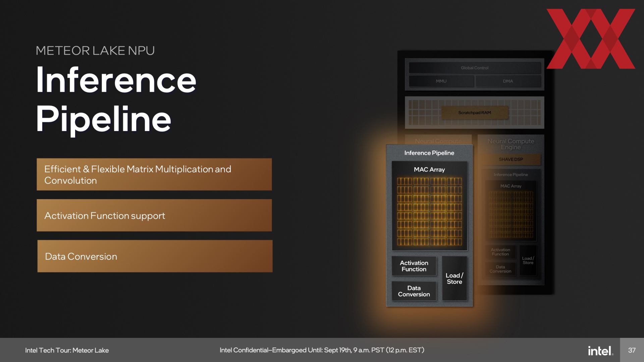Image resolution: width=644 pixels, height=362 pixels.
Task: Click the 'MMU' block in diagram
Action: pos(441,81)
